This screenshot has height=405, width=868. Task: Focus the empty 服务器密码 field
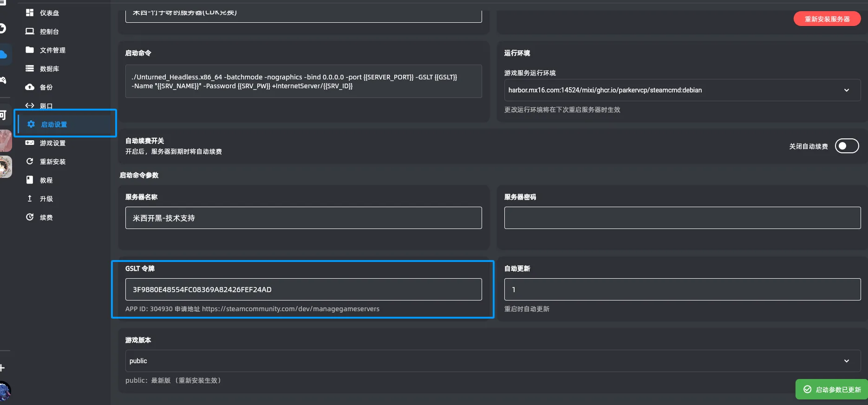coord(682,218)
